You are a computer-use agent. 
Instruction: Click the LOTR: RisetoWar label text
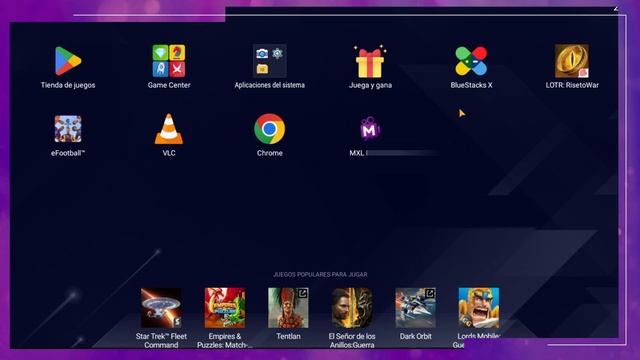(572, 85)
